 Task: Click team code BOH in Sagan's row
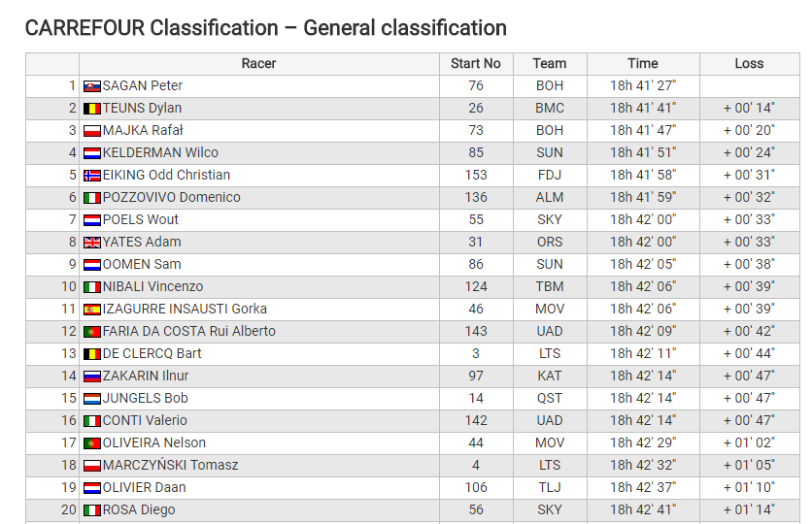click(x=550, y=85)
